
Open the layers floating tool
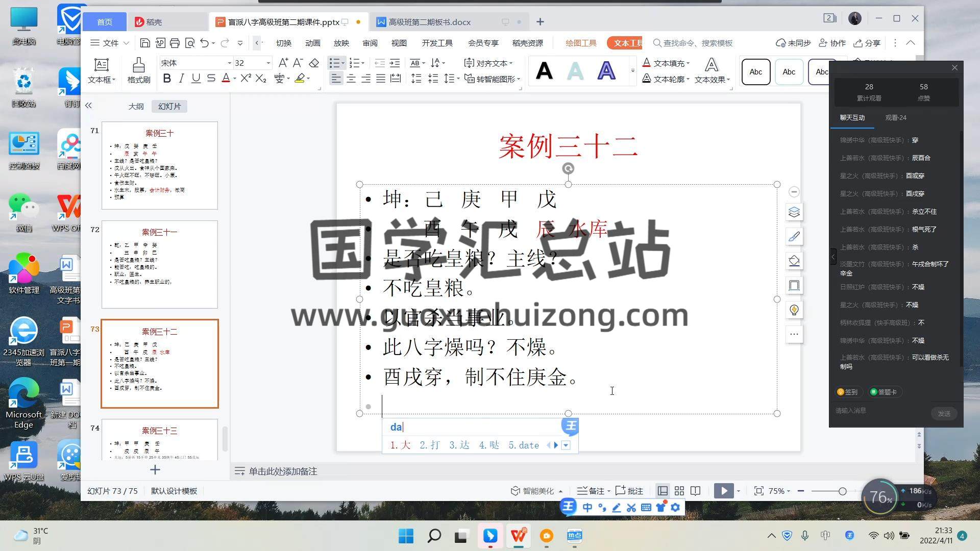794,212
